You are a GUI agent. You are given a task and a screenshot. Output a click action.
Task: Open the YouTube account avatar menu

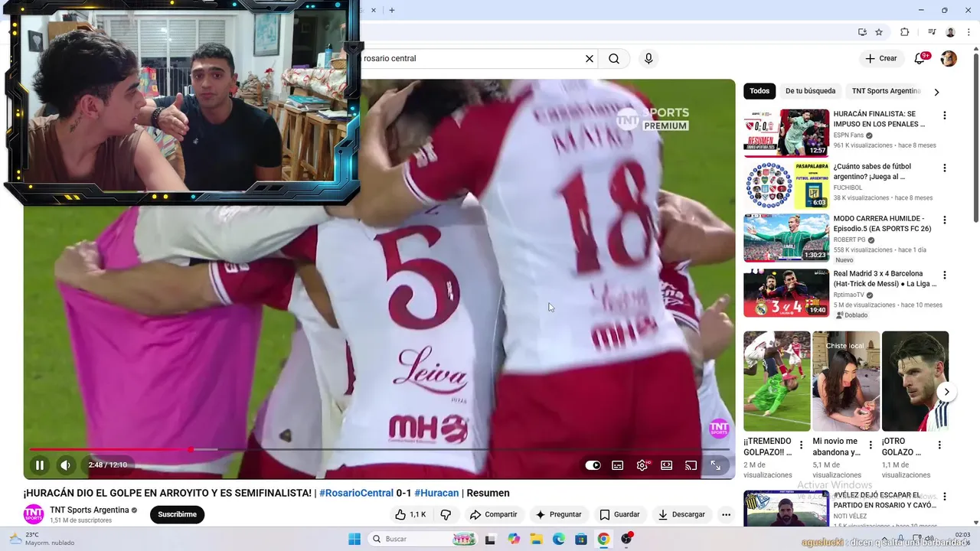click(949, 58)
